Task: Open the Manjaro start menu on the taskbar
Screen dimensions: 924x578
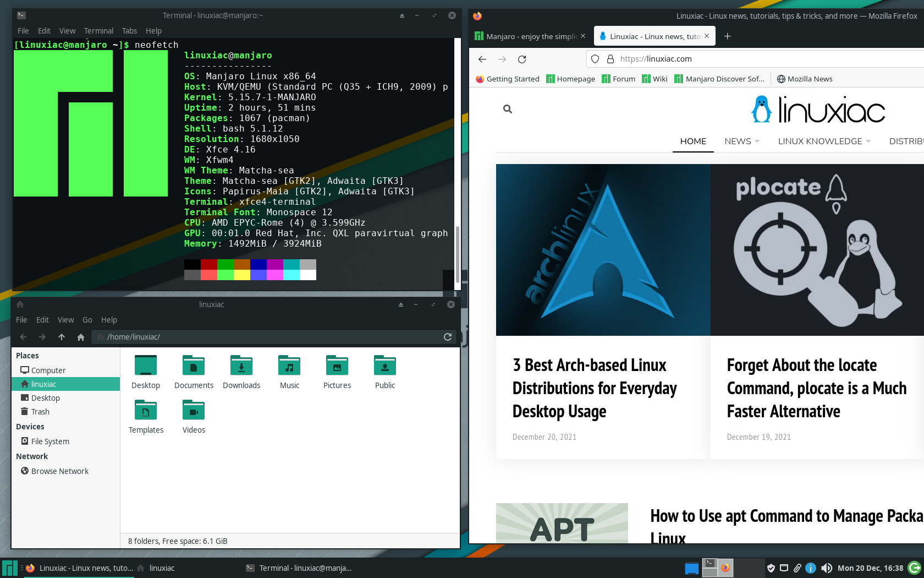Action: click(x=10, y=568)
